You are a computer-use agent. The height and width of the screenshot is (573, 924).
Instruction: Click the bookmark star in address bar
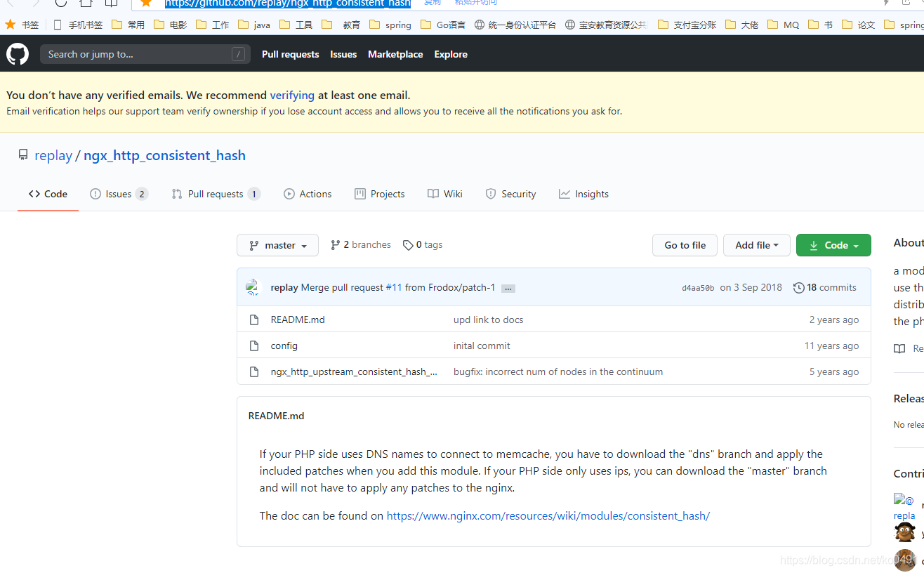(x=145, y=3)
